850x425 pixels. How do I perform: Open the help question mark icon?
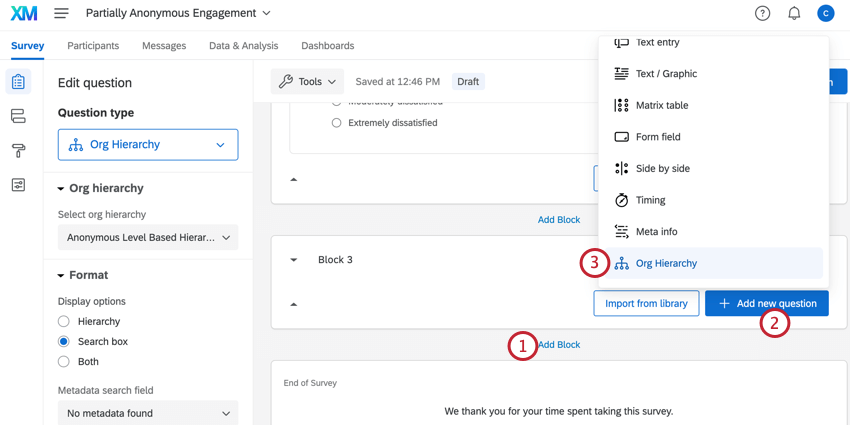[762, 13]
